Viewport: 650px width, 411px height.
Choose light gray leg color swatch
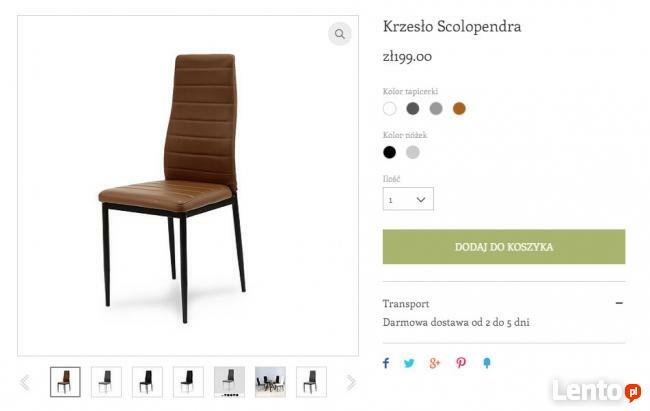[412, 152]
